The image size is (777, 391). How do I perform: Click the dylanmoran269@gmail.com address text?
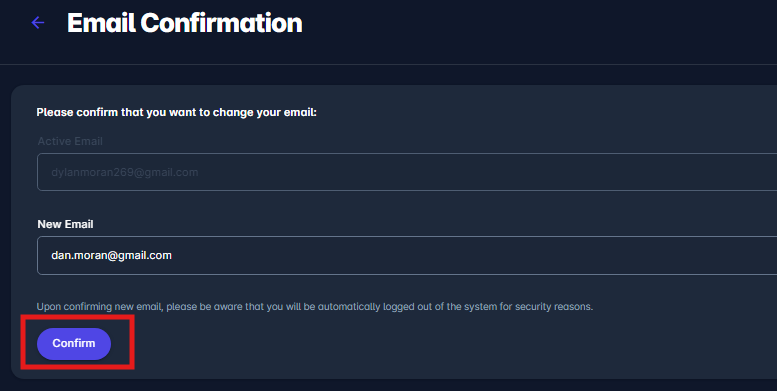(124, 172)
